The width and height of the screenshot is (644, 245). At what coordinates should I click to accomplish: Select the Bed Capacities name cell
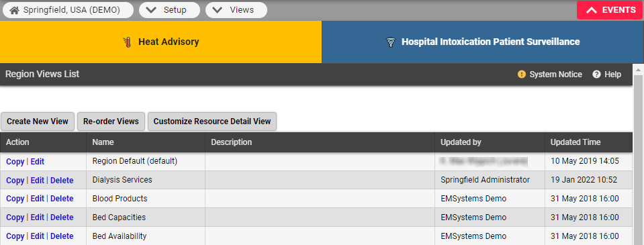tap(146, 217)
